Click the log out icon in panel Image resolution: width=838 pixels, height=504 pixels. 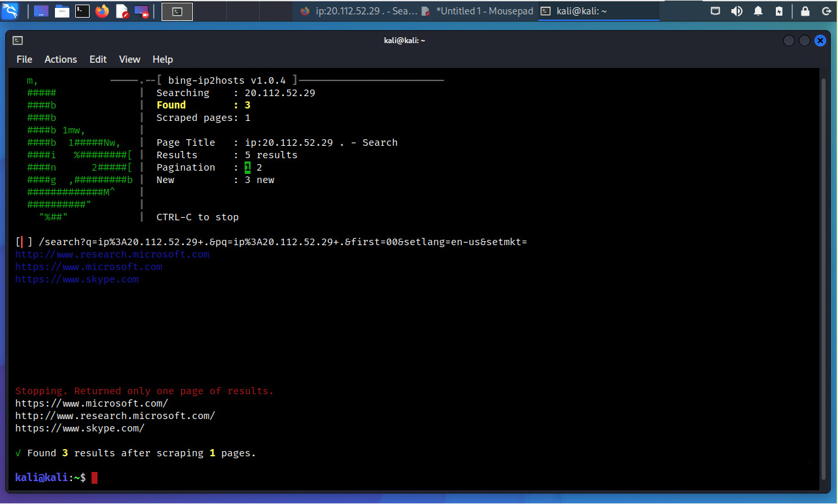(x=826, y=11)
